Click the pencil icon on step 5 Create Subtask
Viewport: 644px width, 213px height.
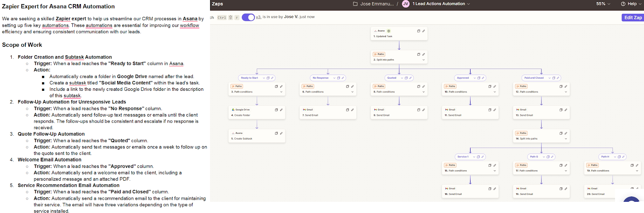tap(281, 133)
